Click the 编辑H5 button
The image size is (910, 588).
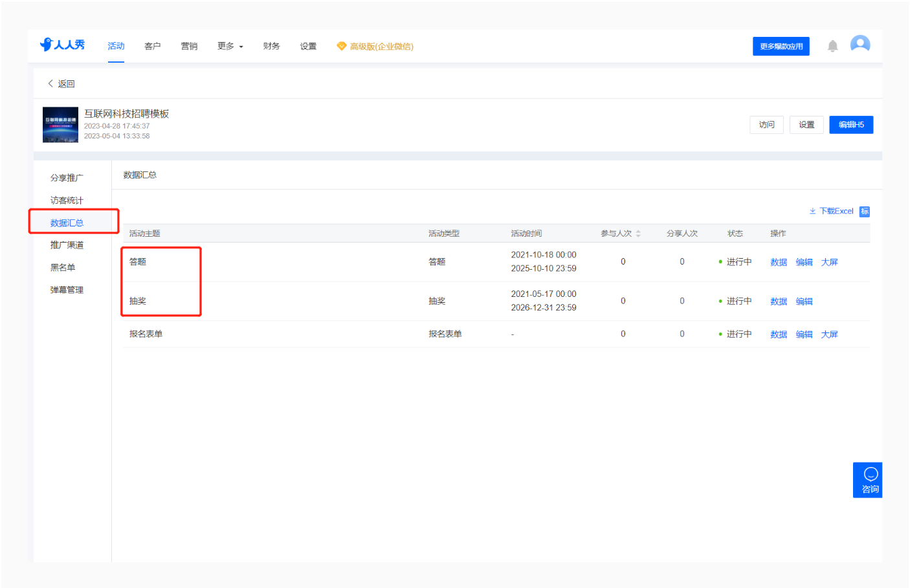pos(851,125)
